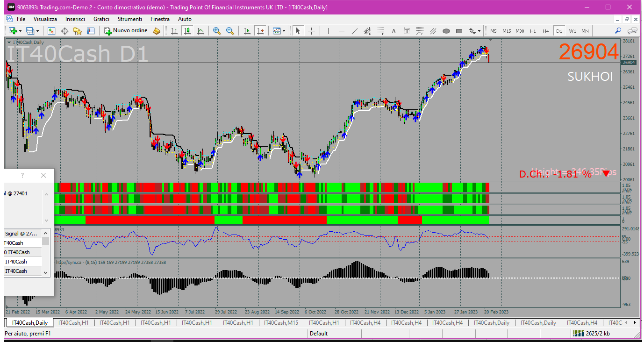Select the horizontal line drawing tool
This screenshot has height=342, width=644.
(342, 31)
